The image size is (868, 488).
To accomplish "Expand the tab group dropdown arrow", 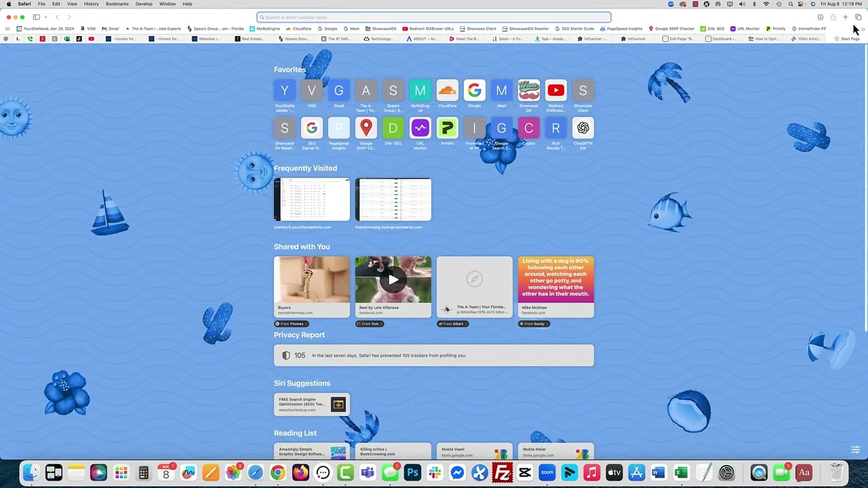I will (x=45, y=17).
